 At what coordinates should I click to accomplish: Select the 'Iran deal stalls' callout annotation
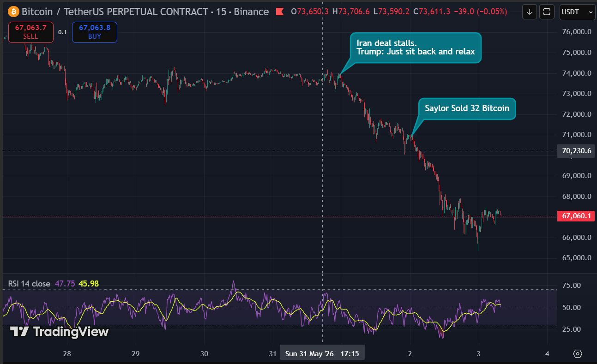coord(416,48)
